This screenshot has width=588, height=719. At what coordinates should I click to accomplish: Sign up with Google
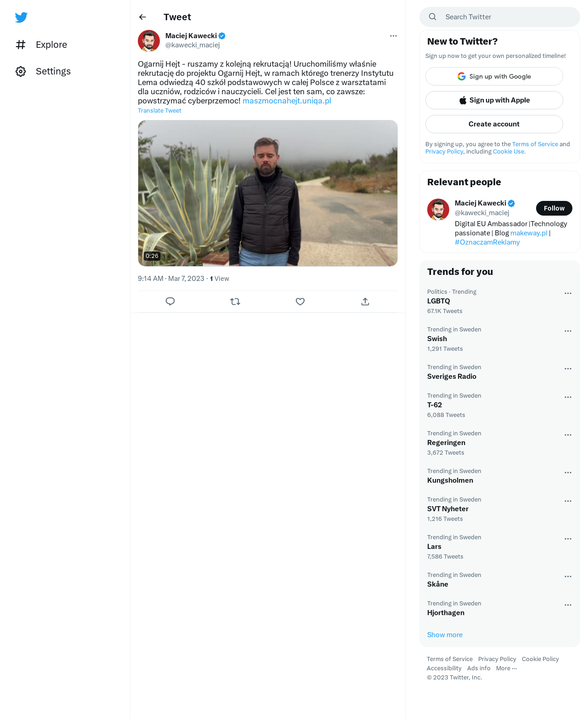coord(494,76)
